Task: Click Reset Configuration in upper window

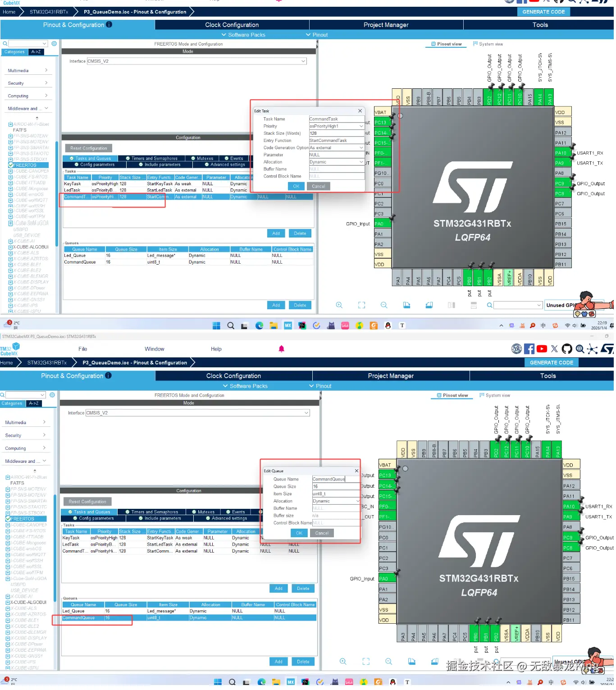Action: [x=89, y=149]
